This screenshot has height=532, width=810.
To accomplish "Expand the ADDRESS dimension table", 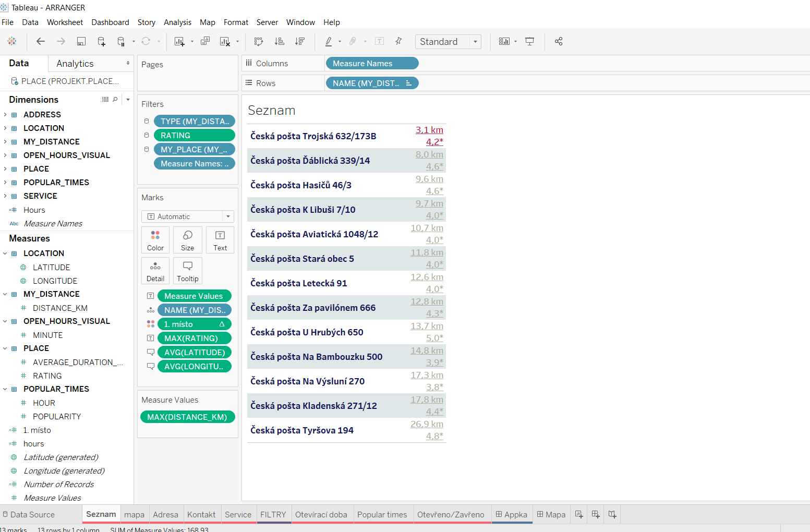I will [5, 114].
